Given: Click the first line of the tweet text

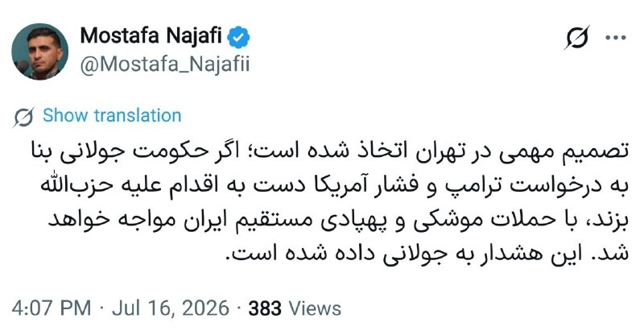Looking at the screenshot, I should (330, 151).
